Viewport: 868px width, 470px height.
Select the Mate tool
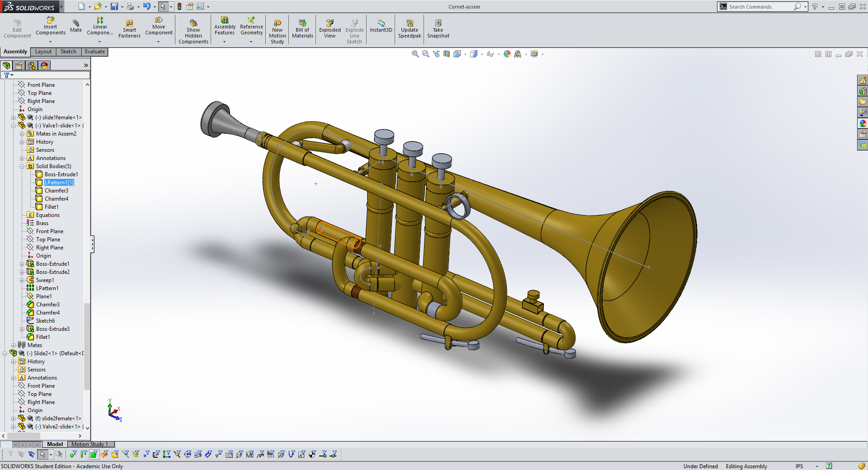pyautogui.click(x=76, y=26)
